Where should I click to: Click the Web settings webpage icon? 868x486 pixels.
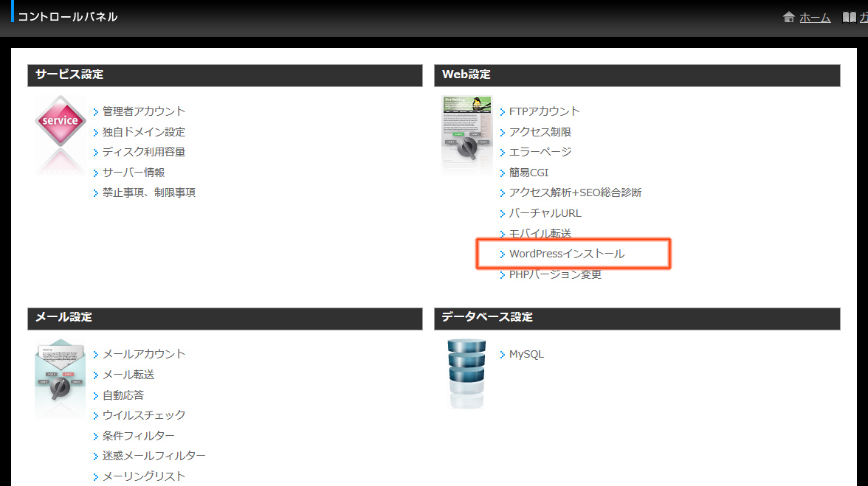466,133
